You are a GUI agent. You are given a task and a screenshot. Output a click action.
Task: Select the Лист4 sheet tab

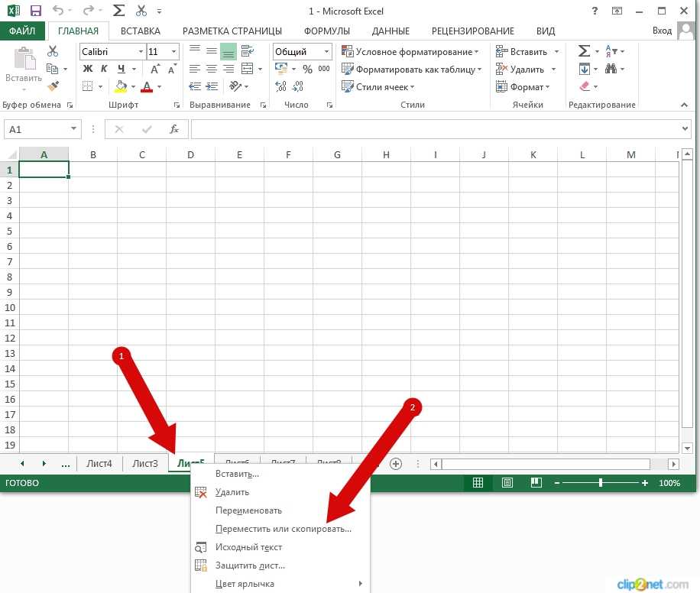99,464
